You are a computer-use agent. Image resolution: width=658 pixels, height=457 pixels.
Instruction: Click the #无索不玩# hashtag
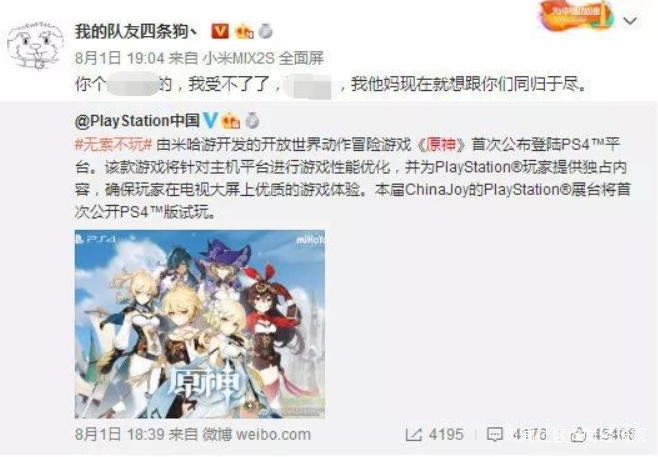[113, 145]
